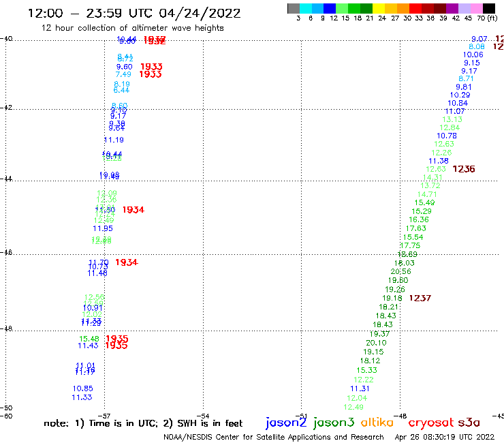Click the wave height value '17.75'

coord(410,245)
